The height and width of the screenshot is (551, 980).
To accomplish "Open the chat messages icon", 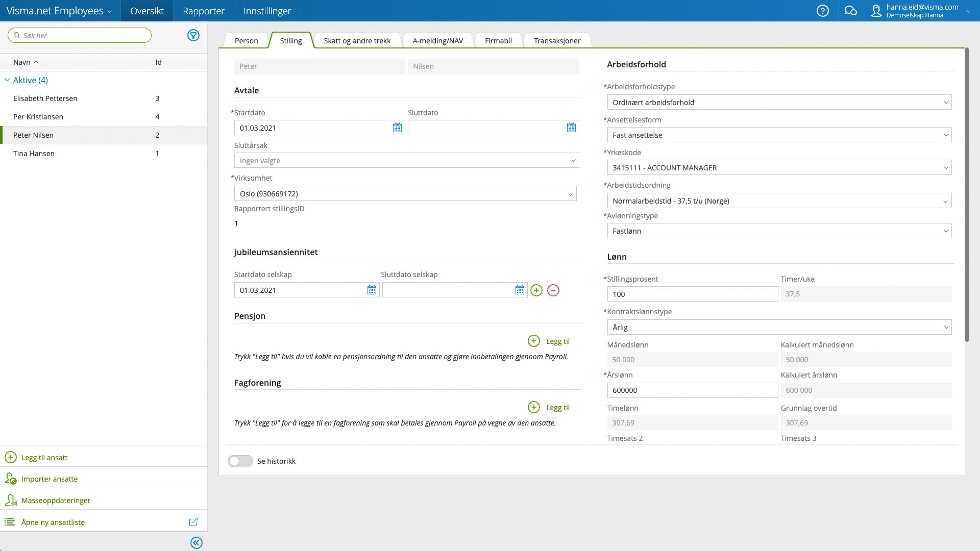I will (x=850, y=11).
